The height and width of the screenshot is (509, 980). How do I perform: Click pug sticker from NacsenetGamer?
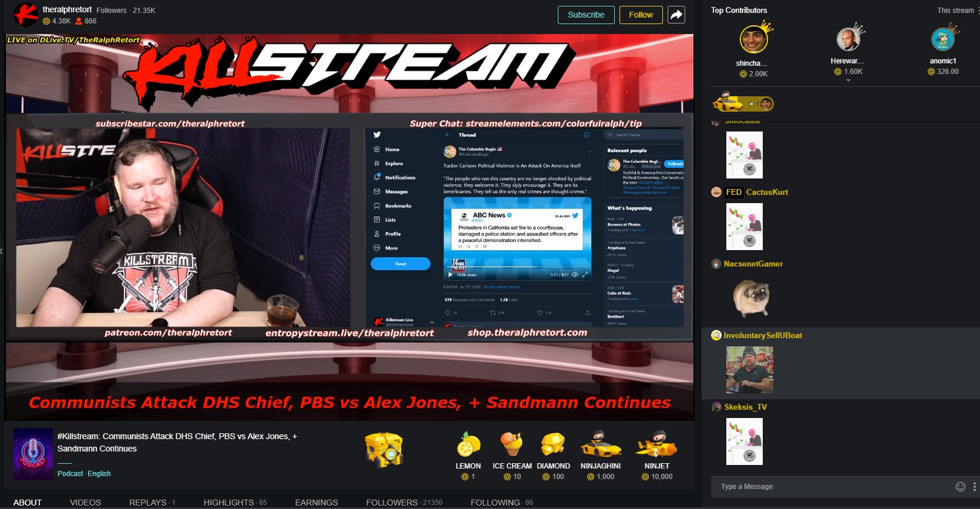[752, 298]
